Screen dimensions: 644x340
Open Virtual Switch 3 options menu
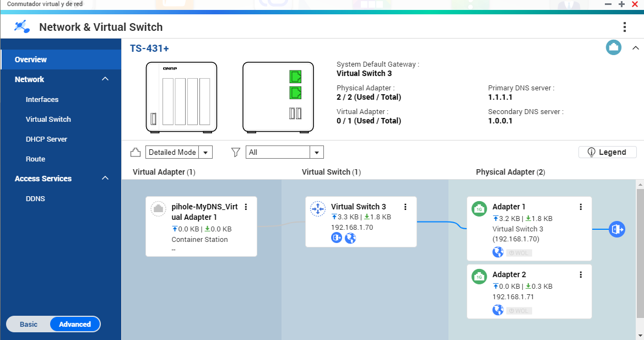pos(405,207)
